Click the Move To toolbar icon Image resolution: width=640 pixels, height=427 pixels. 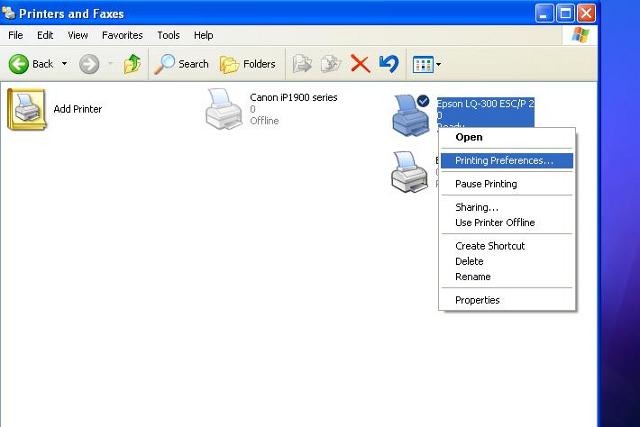coord(302,64)
